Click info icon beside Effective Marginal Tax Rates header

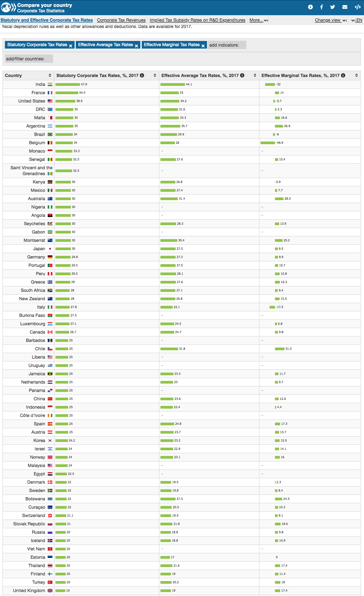(x=343, y=76)
